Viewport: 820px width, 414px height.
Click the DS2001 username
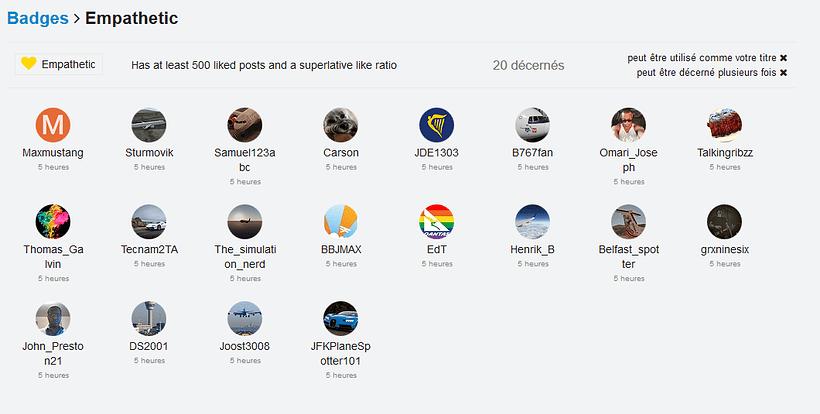pyautogui.click(x=149, y=347)
